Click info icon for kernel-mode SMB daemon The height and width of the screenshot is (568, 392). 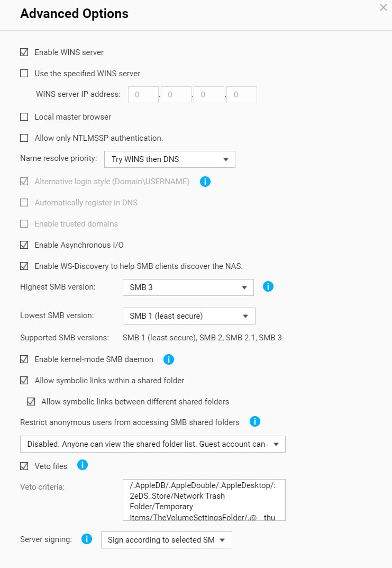169,359
